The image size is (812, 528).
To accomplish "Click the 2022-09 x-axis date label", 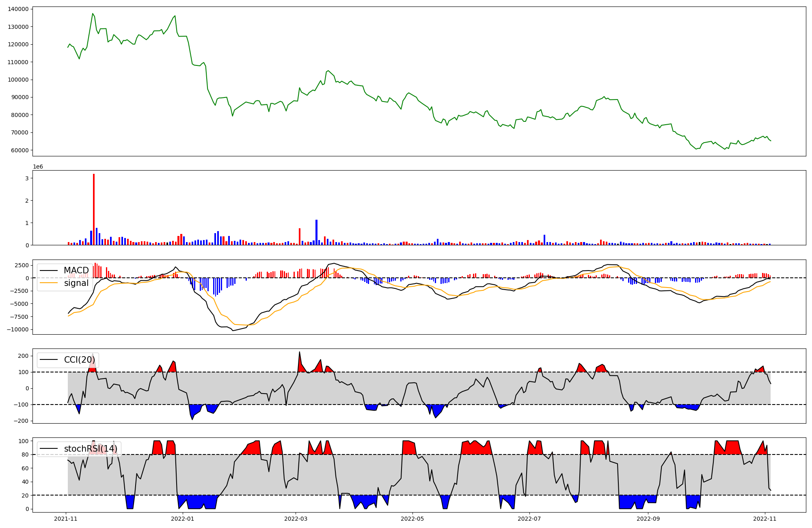I will [648, 519].
